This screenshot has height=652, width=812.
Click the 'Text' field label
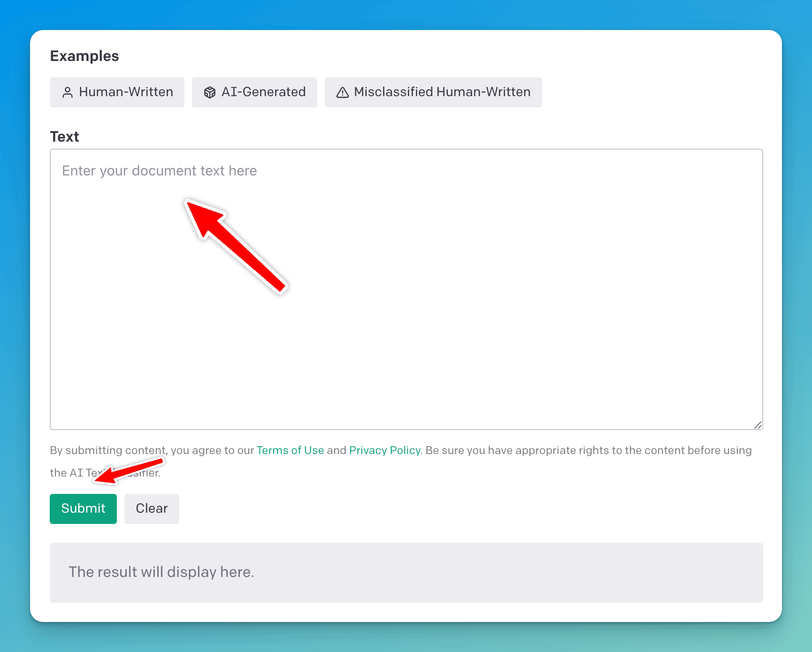(64, 136)
